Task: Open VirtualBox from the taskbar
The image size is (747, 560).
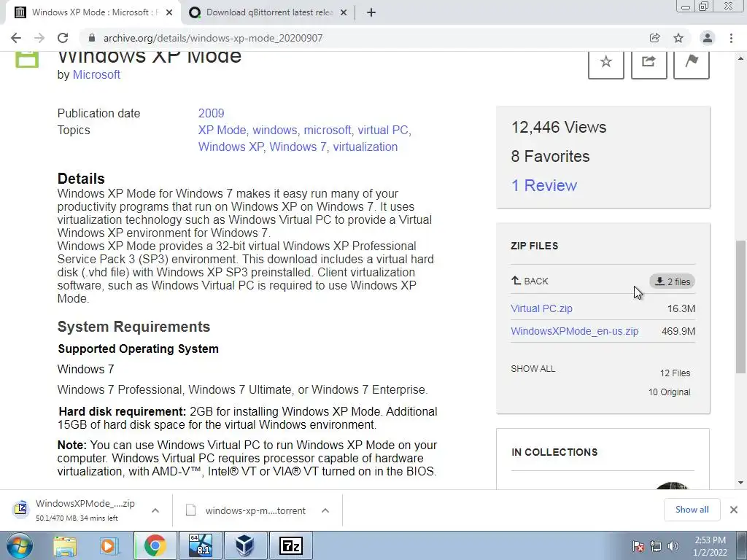Action: [245, 545]
